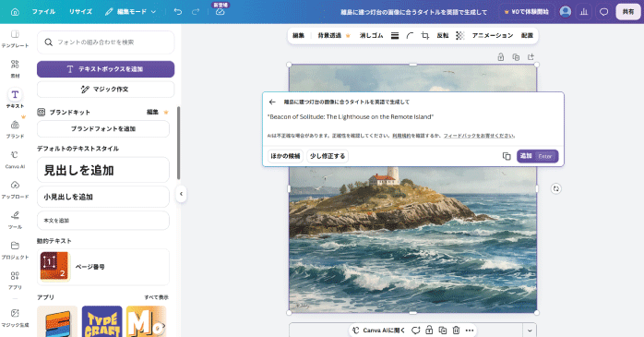Expand the 編集モード dropdown
The image size is (644, 337).
(131, 12)
